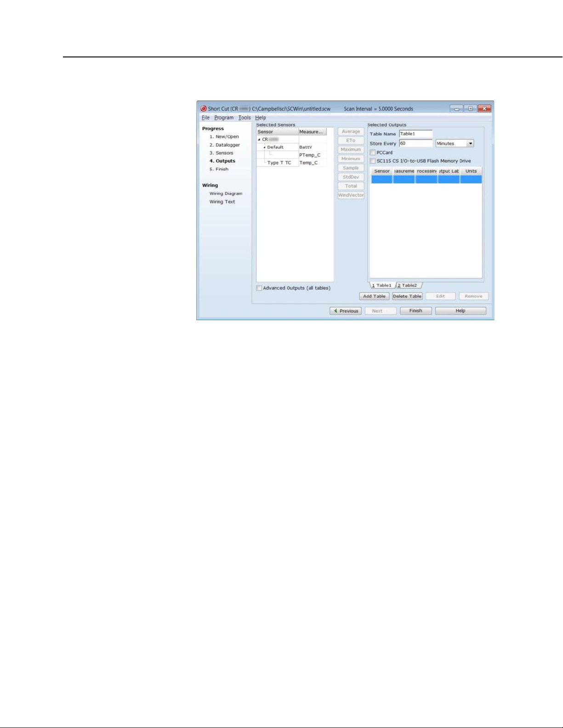Enable SC115 CS I/O-to-USB Flash Memory Drive checkbox
563x728 pixels.
click(373, 161)
